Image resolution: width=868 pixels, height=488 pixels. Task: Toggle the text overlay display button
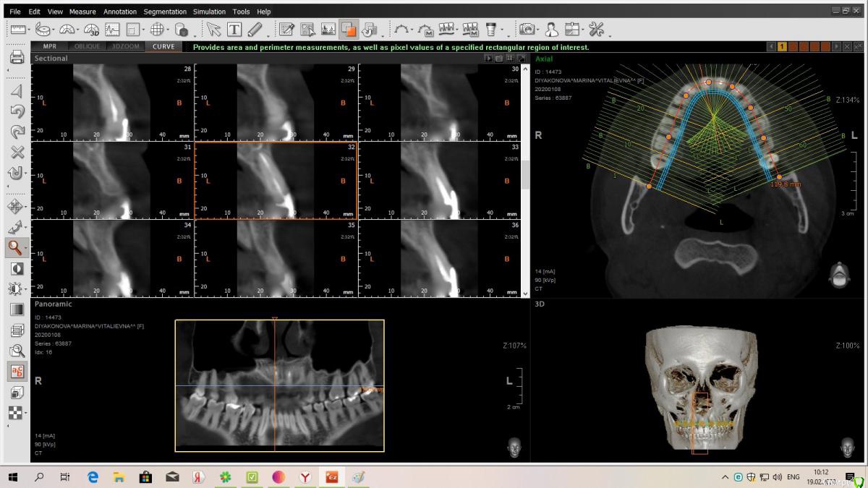(17, 372)
